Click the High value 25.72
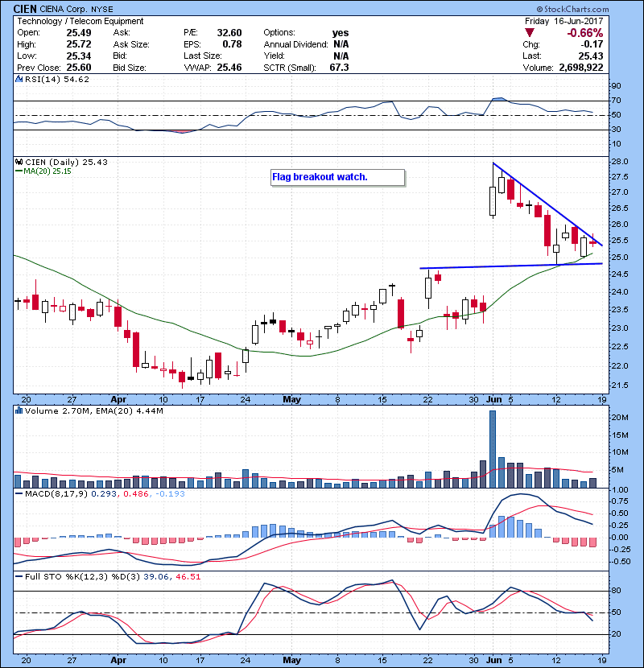The width and height of the screenshot is (644, 668). coord(78,44)
